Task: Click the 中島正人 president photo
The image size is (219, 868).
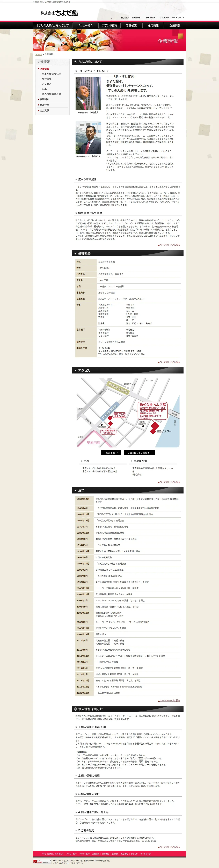Action: click(x=88, y=137)
